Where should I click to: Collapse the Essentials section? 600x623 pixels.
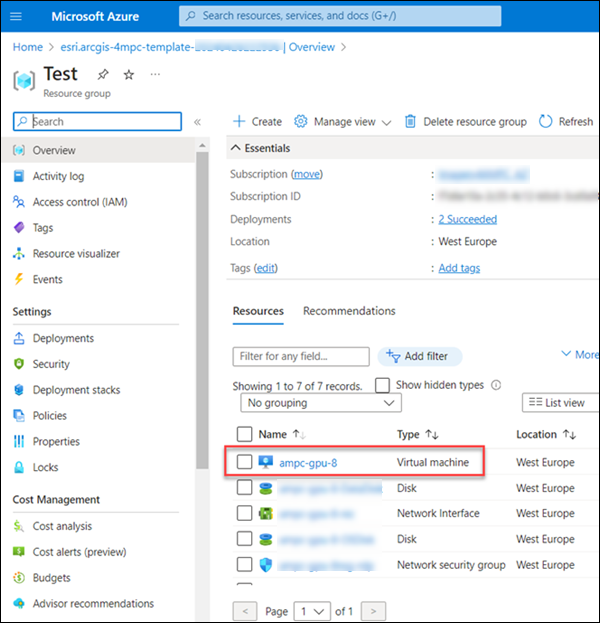coord(261,148)
